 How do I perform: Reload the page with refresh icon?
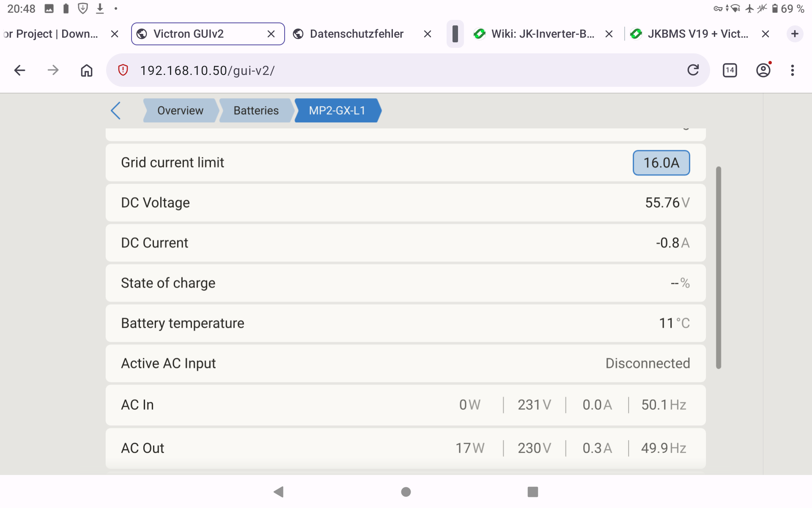693,70
